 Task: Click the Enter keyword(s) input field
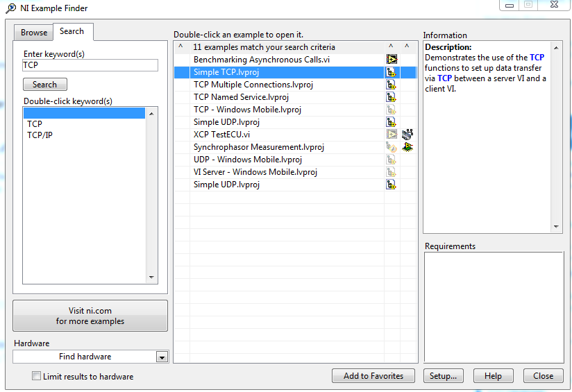(90, 65)
